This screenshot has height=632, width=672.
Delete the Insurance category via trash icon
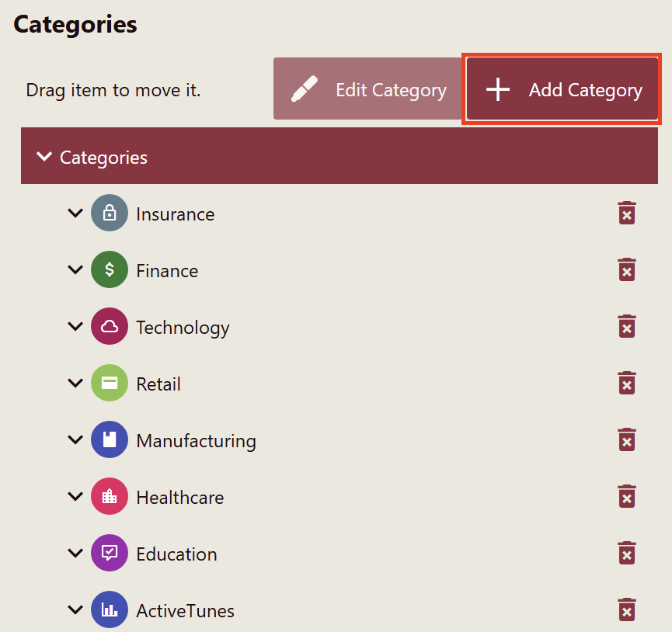point(626,214)
